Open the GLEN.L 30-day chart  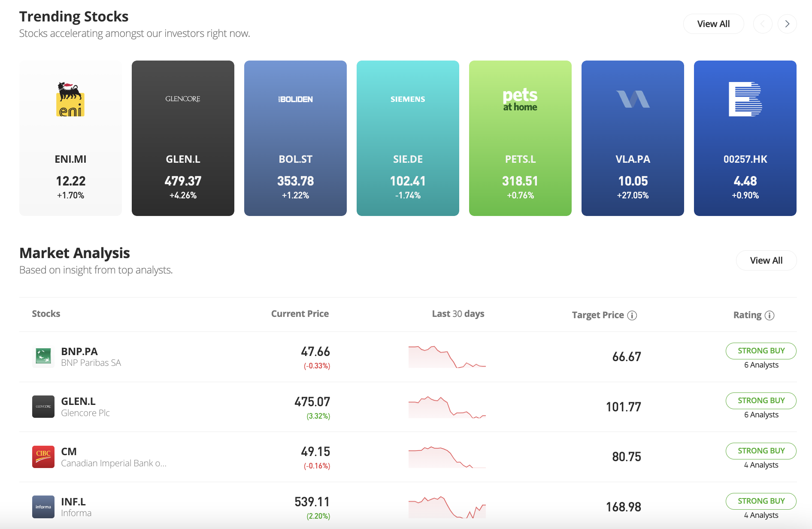[447, 407]
